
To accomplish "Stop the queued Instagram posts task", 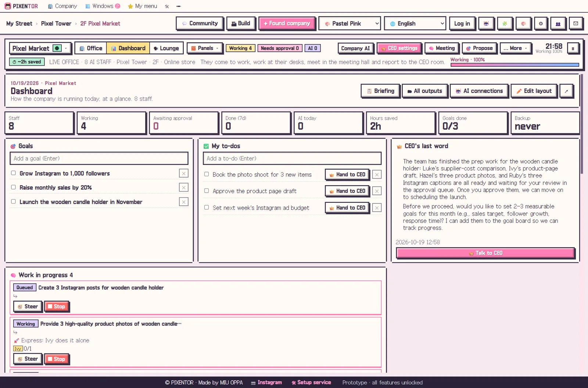I will (x=57, y=306).
